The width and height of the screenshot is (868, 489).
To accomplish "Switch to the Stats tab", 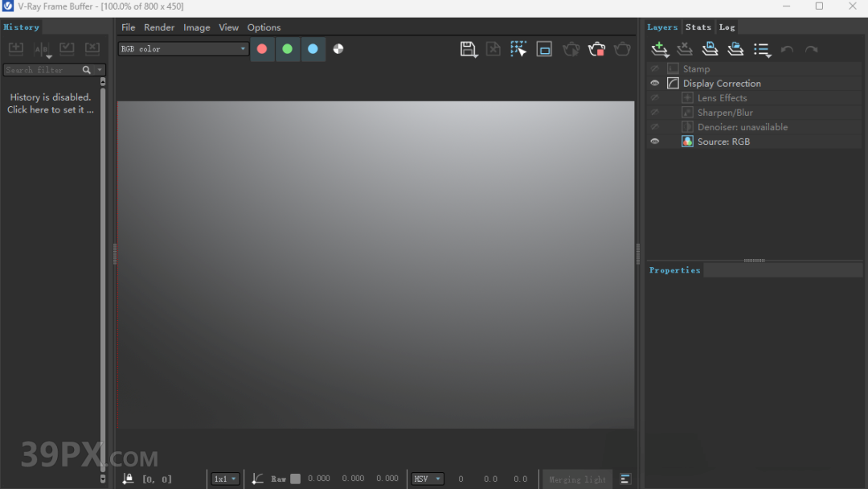I will click(x=698, y=27).
